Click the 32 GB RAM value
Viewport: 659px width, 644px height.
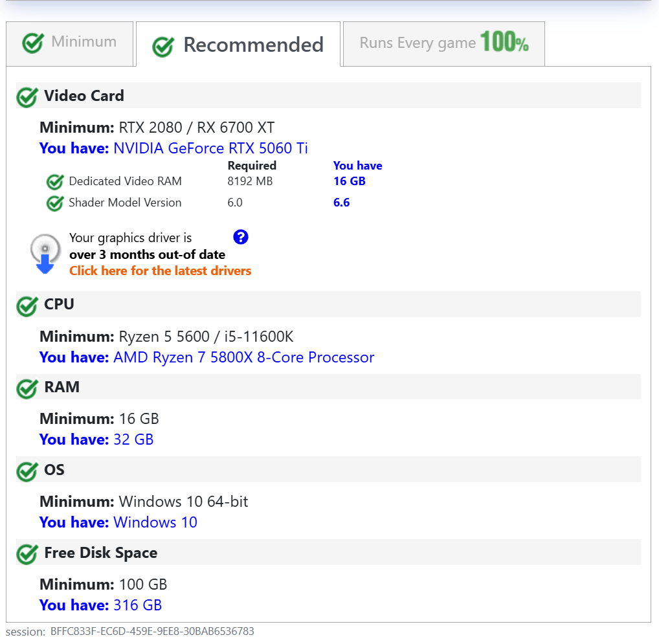click(x=133, y=439)
